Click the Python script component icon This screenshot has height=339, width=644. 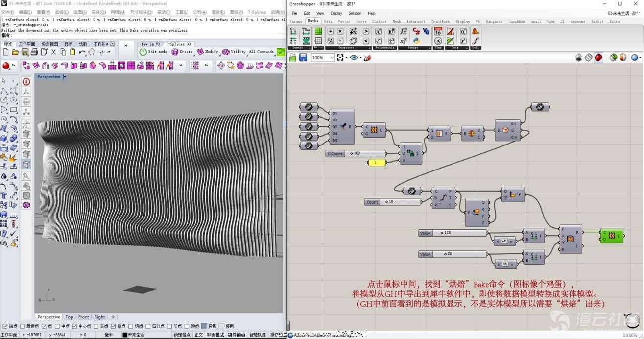pyautogui.click(x=416, y=41)
